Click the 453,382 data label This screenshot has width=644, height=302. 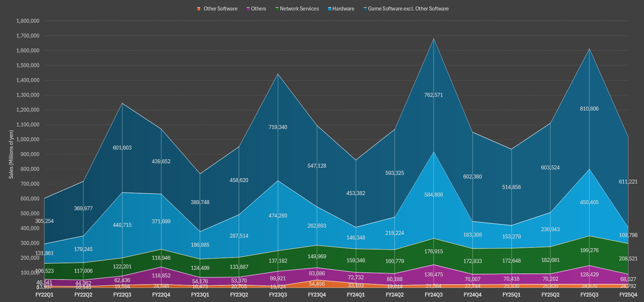[x=356, y=193]
